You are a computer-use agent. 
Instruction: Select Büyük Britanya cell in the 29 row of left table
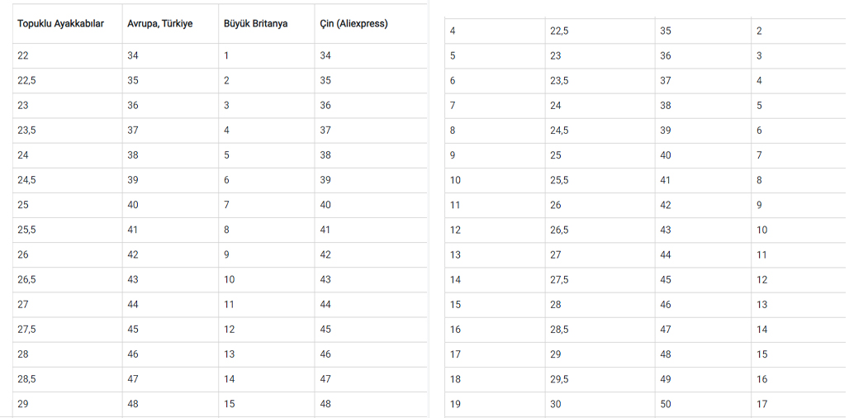[230, 404]
